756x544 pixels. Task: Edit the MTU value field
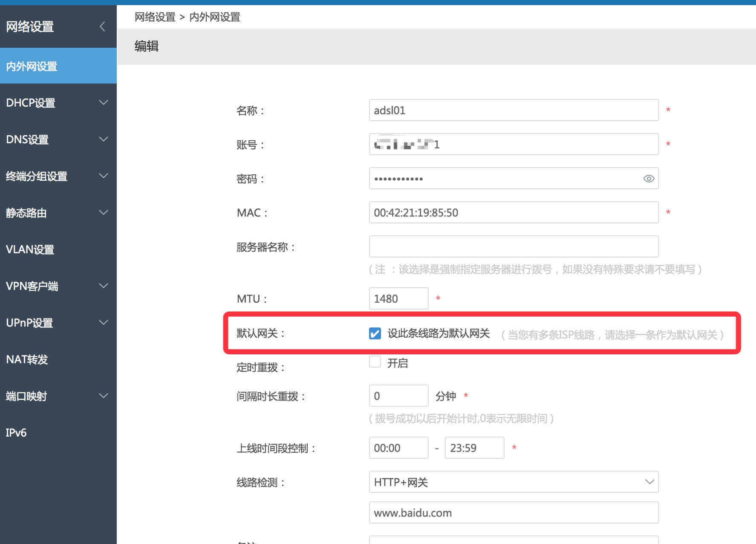(398, 298)
